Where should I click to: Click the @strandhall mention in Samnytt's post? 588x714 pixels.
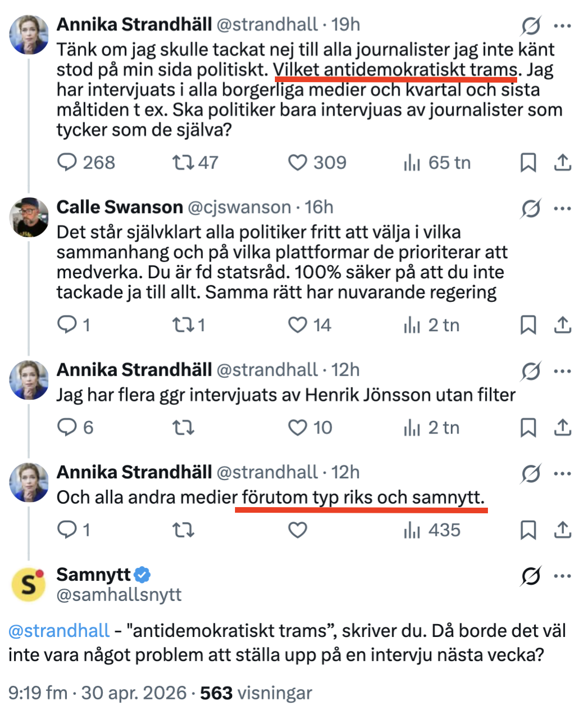(x=59, y=630)
